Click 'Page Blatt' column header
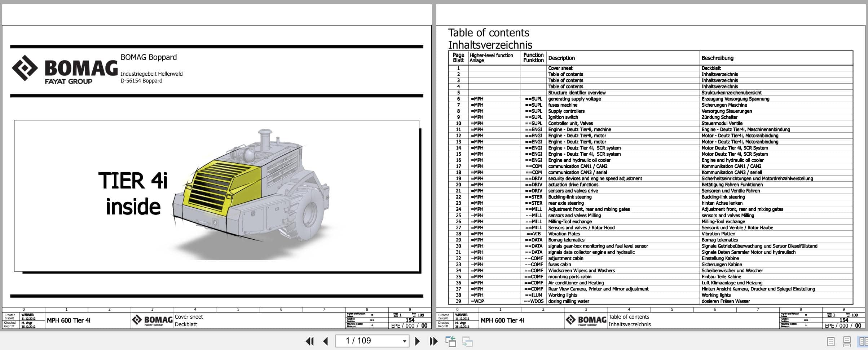 pyautogui.click(x=458, y=58)
